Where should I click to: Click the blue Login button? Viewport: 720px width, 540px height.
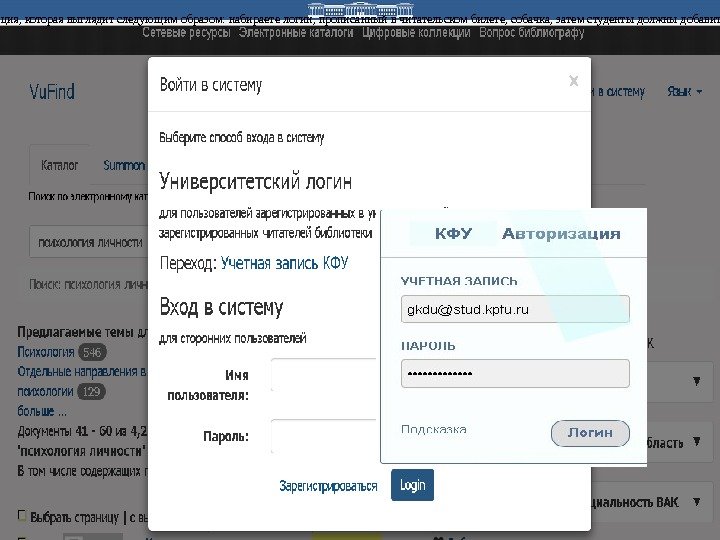click(x=412, y=485)
